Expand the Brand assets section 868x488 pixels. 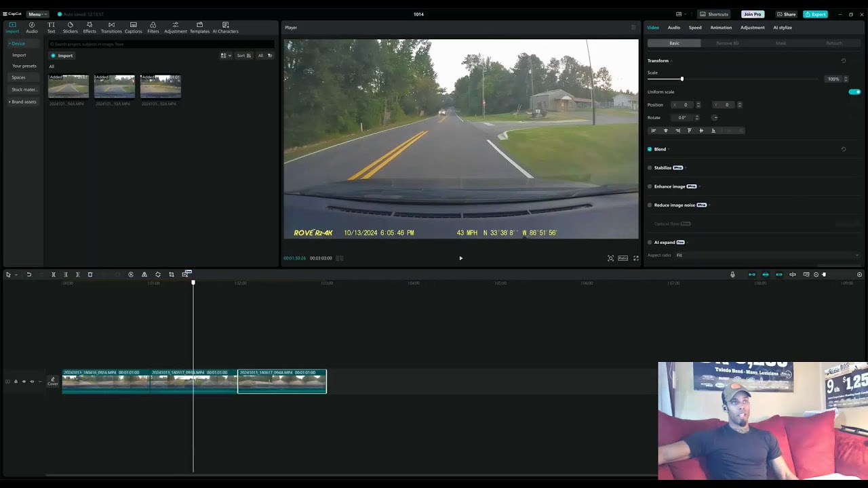tap(22, 102)
